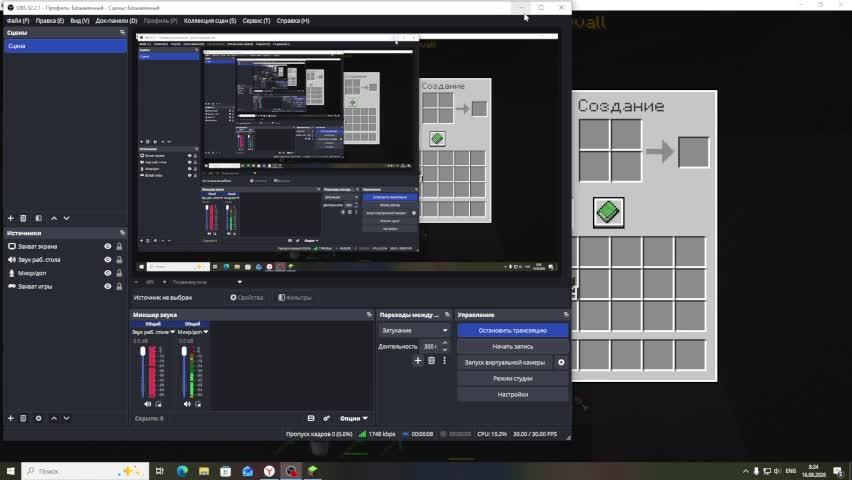Select the Сцена item in scenes list
The width and height of the screenshot is (852, 480).
(65, 46)
